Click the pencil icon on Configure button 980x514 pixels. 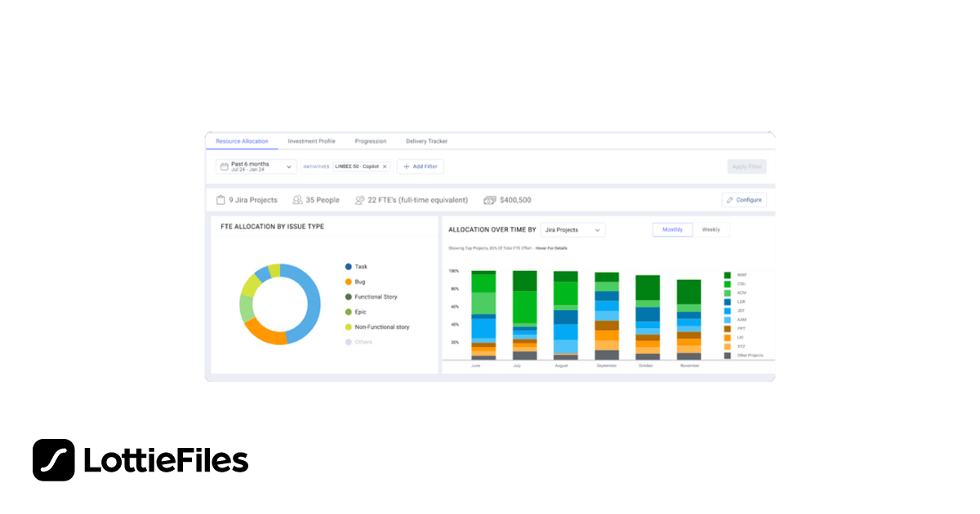[x=729, y=200]
